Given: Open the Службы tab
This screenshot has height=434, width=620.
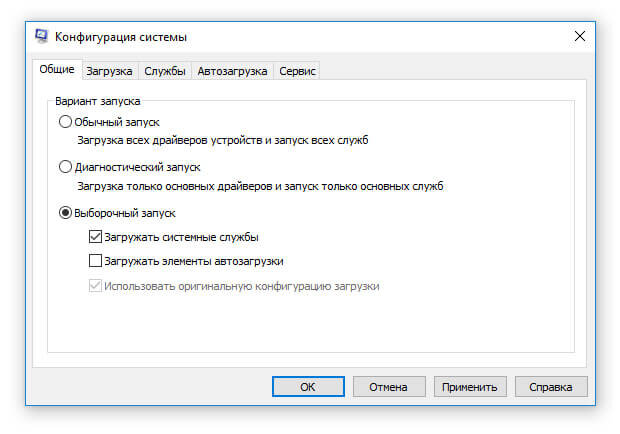Looking at the screenshot, I should click(x=165, y=72).
